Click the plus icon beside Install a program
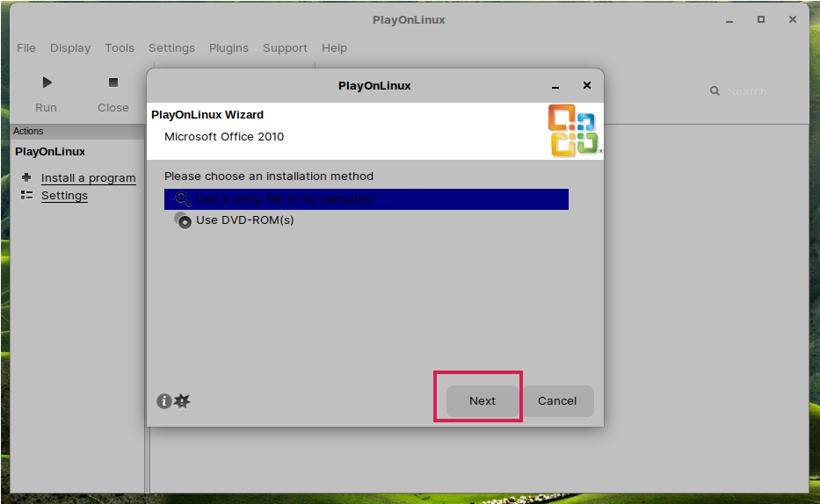 [x=26, y=177]
